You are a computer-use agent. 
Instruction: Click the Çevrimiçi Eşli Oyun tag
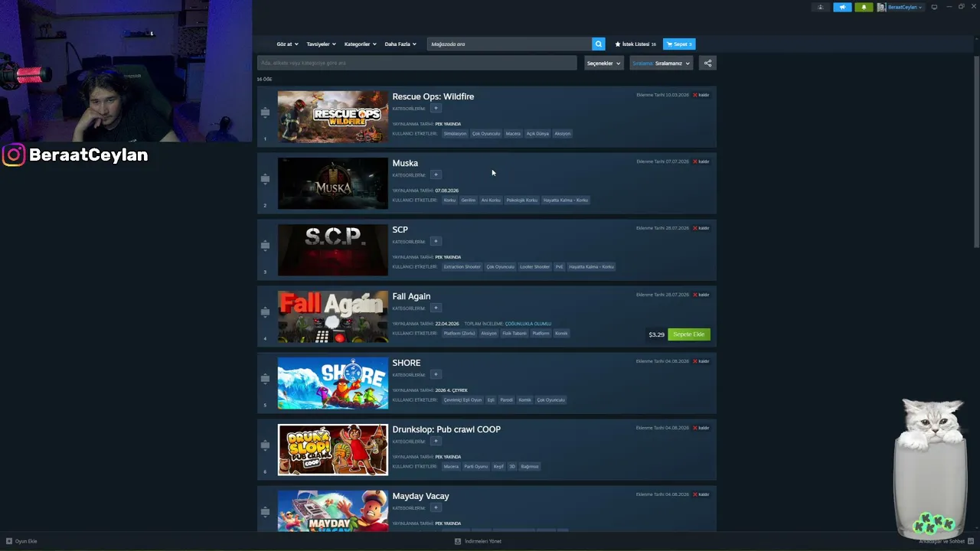coord(462,400)
